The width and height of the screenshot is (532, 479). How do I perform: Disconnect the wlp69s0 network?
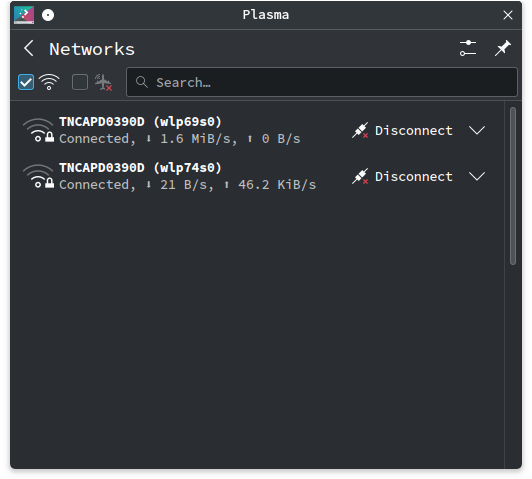point(402,130)
